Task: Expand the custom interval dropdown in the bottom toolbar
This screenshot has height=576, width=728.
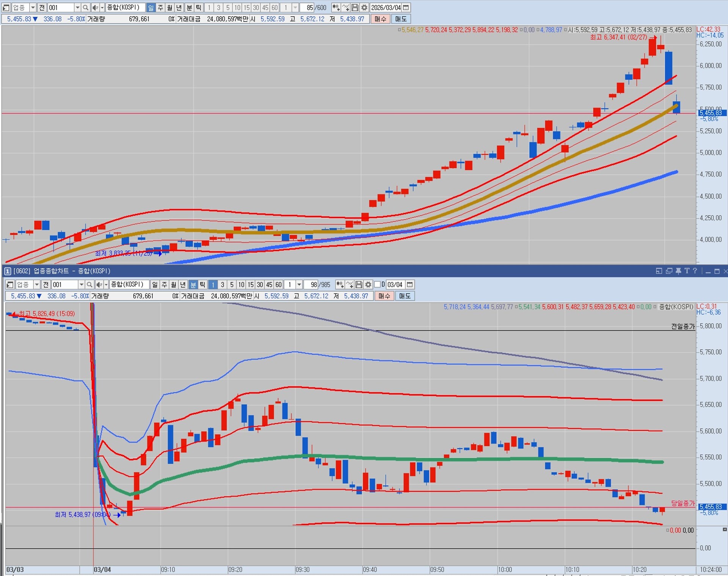Action: pos(299,284)
